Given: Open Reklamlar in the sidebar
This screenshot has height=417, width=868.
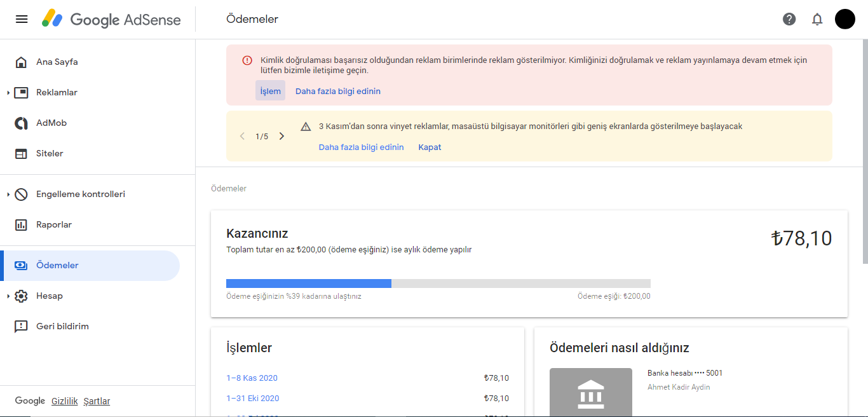Looking at the screenshot, I should pyautogui.click(x=90, y=92).
